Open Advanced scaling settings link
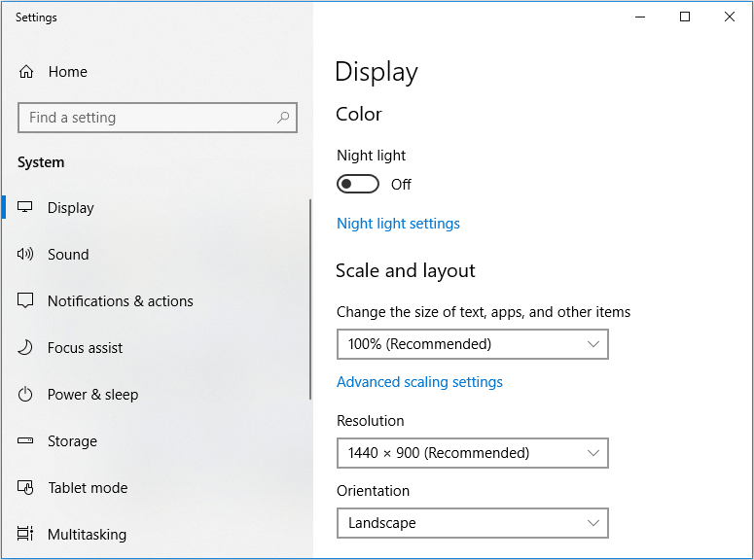The image size is (754, 560). pos(419,382)
